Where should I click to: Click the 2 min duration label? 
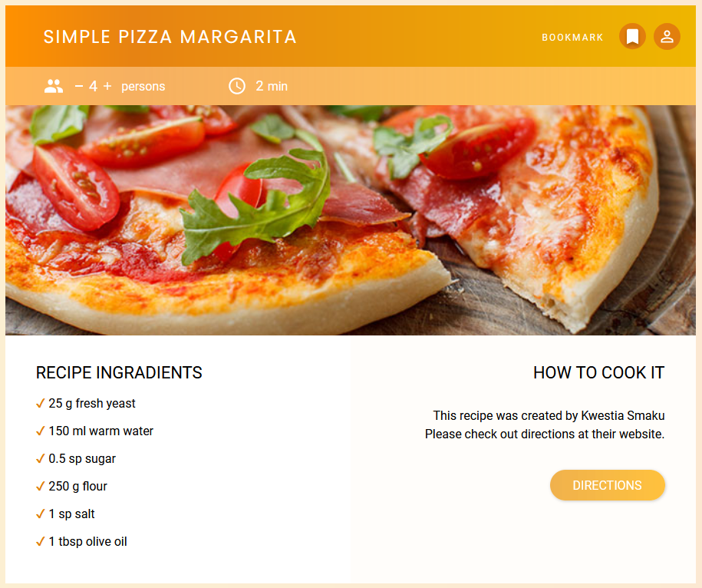click(x=271, y=86)
